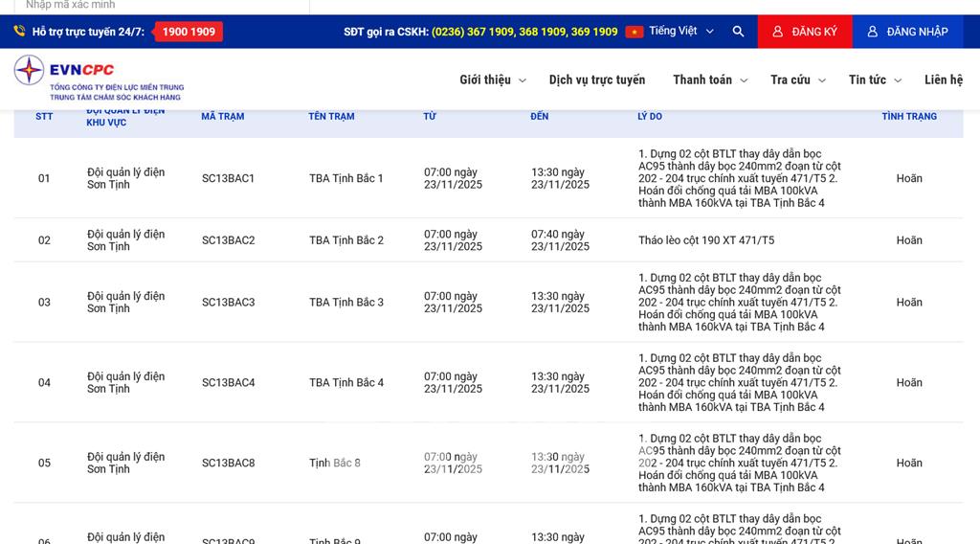Click the Vietnam flag icon
The image size is (980, 544).
635,32
